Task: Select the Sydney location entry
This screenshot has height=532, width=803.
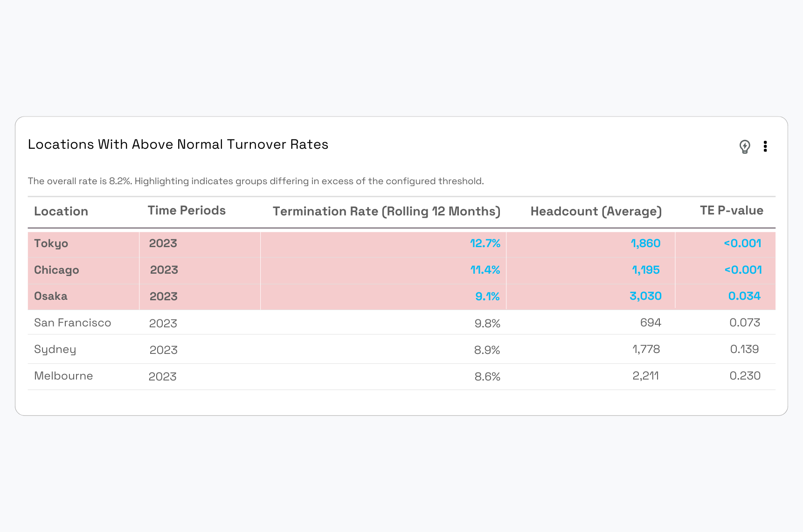Action: coord(55,349)
